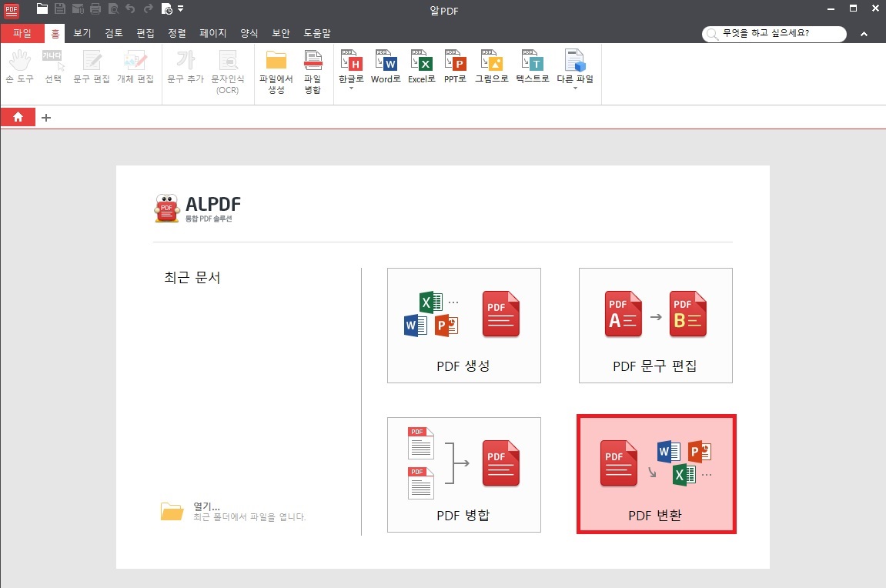Minimize the 알PDF window

(x=831, y=8)
